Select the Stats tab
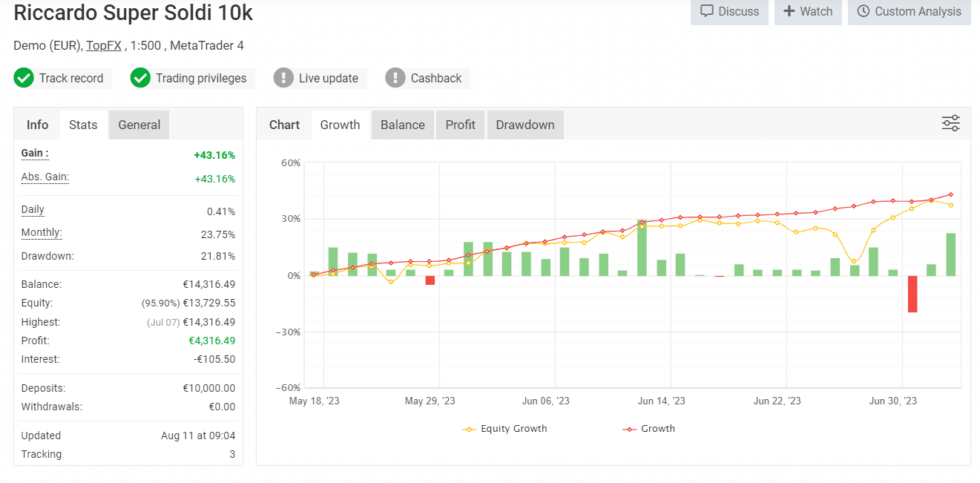This screenshot has width=980, height=483. (x=83, y=125)
